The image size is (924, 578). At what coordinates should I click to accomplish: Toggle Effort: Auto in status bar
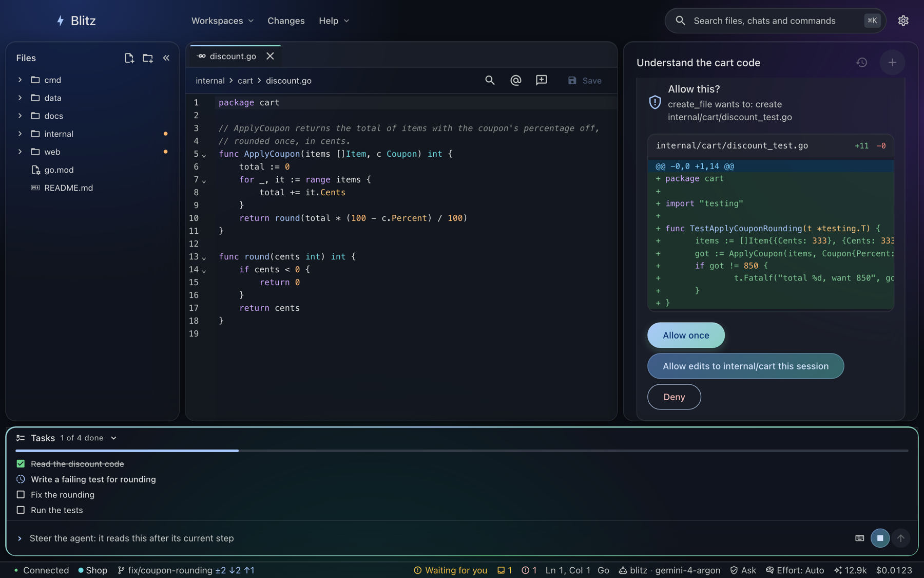coord(795,570)
